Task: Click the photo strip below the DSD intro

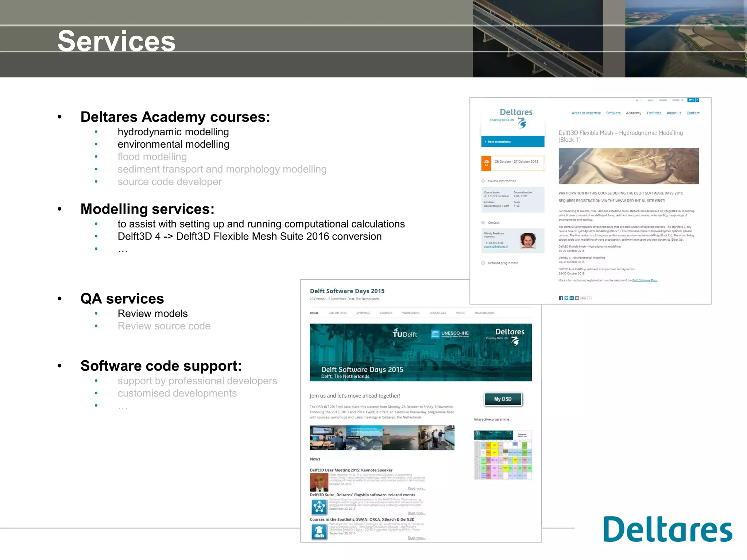Action: coord(382,437)
